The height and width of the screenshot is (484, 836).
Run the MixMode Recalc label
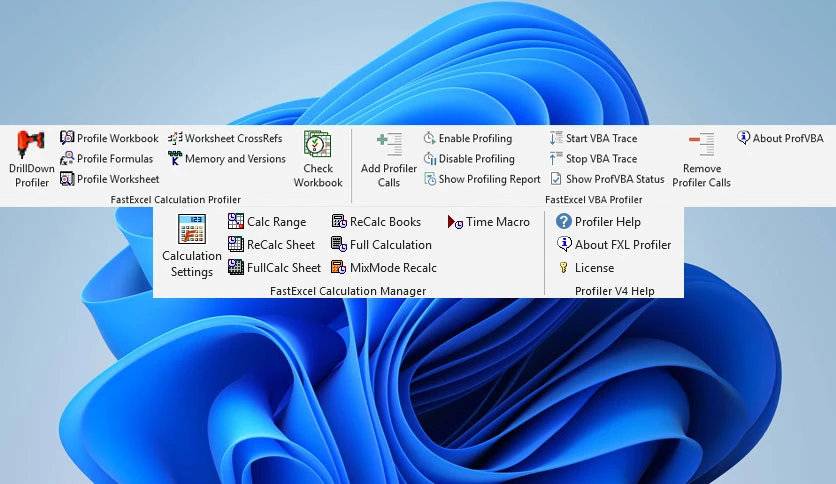tap(393, 268)
